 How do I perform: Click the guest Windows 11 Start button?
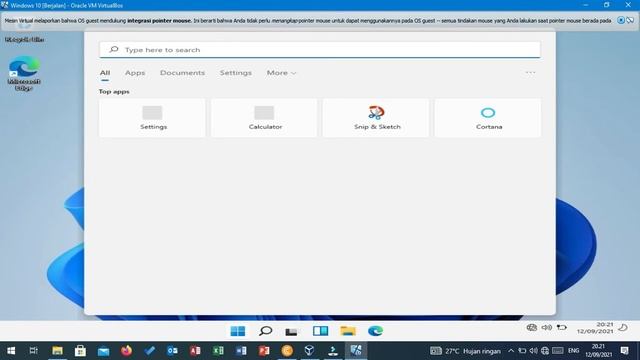point(238,331)
